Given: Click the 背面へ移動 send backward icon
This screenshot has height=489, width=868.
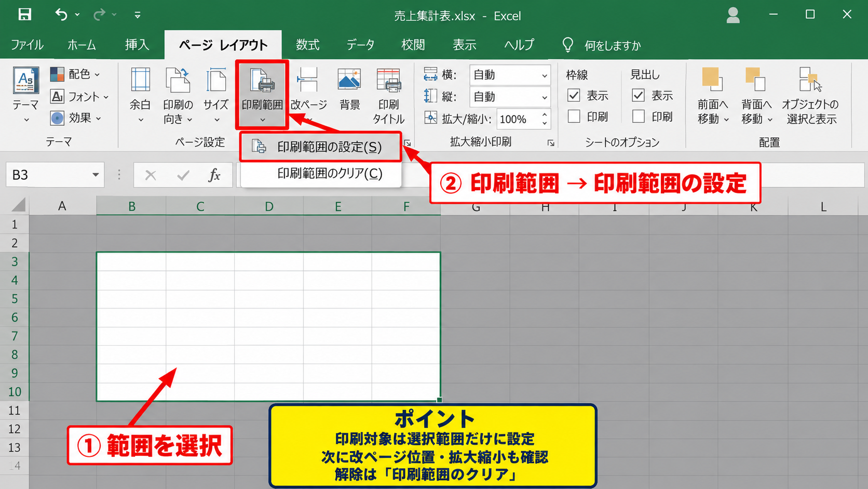Looking at the screenshot, I should [755, 80].
